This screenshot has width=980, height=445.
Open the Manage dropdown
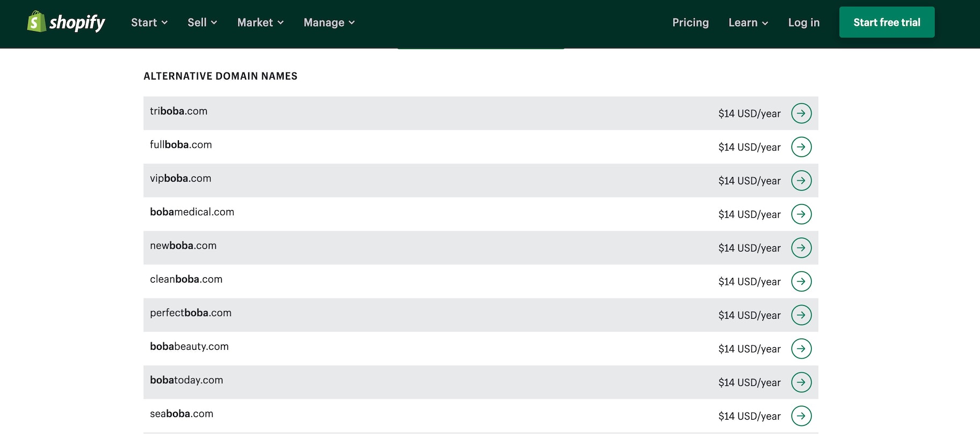coord(329,23)
